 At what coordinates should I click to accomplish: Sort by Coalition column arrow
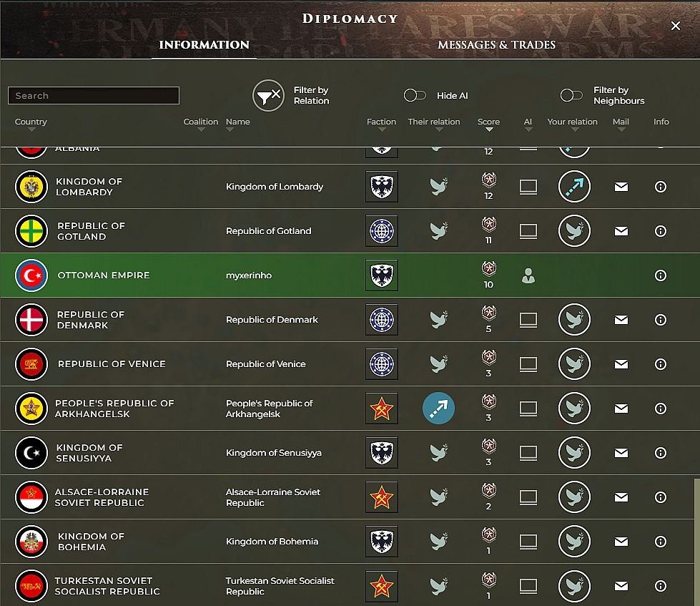(x=201, y=129)
